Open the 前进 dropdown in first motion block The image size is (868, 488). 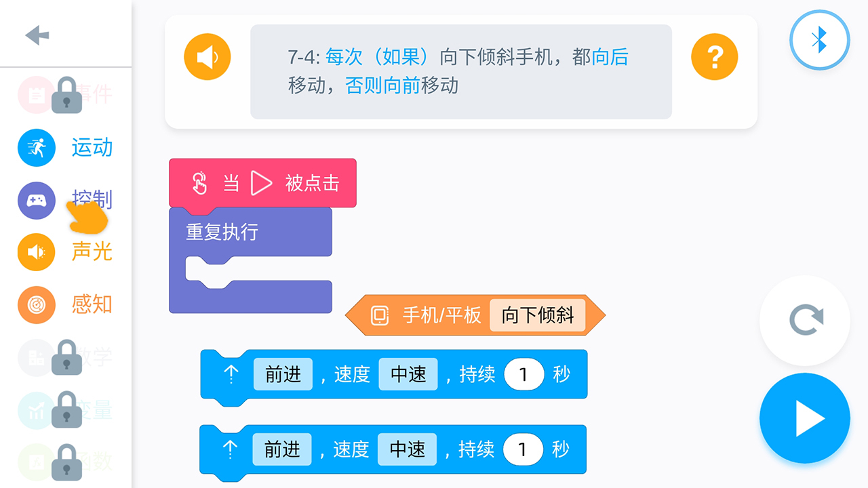tap(283, 374)
